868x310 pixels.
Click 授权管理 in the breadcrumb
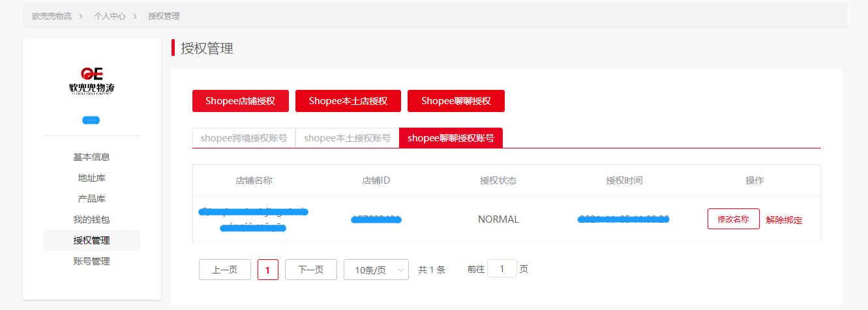164,16
